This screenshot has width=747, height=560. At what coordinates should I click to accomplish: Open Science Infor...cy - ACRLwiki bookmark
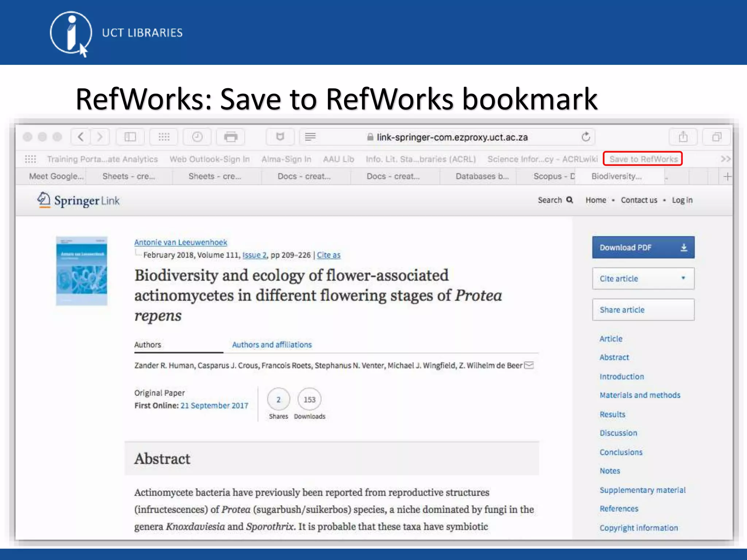542,159
